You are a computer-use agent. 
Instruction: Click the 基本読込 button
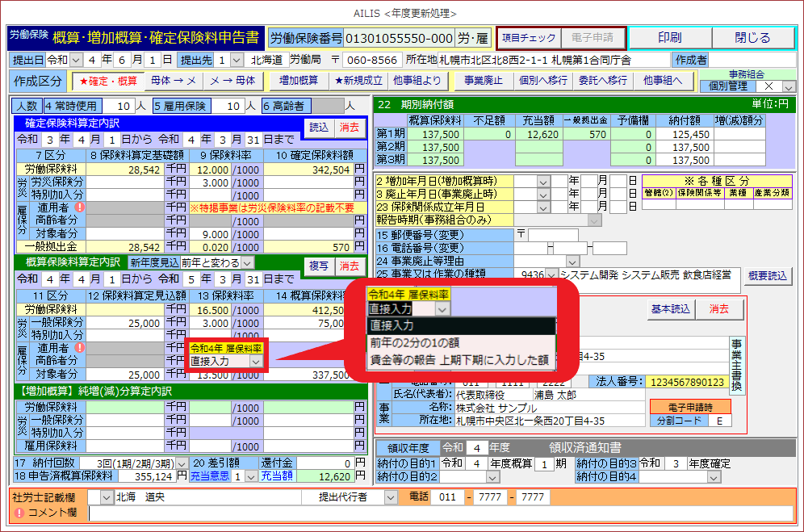tap(671, 309)
